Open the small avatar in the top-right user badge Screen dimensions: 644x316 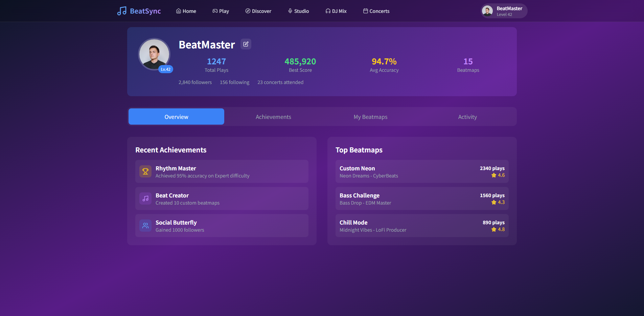point(487,11)
